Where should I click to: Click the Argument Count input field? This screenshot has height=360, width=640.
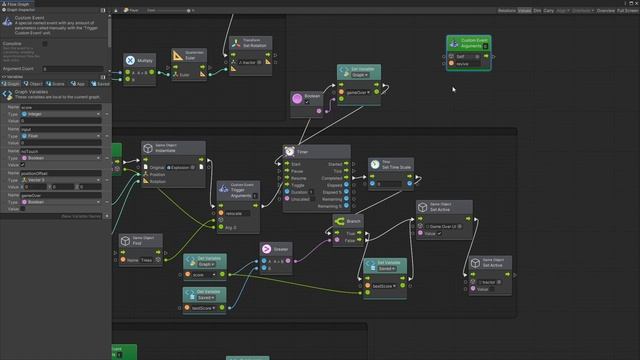73,69
